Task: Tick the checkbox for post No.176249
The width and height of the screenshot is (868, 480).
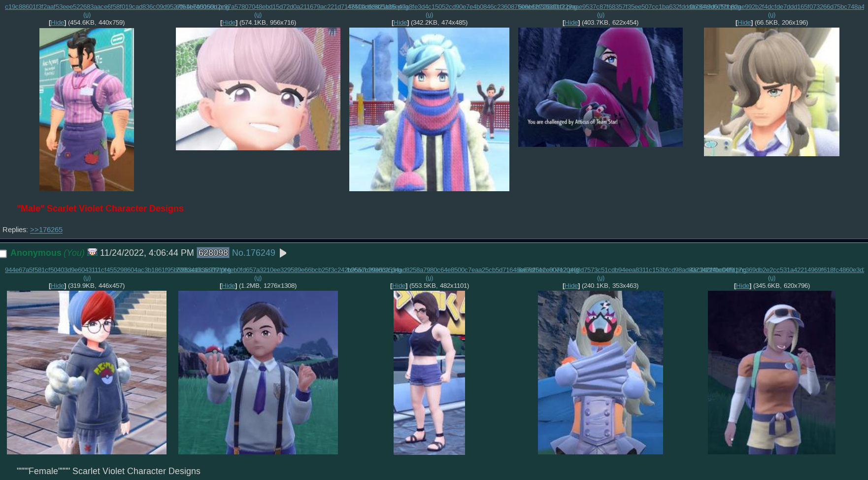Action: 3,254
